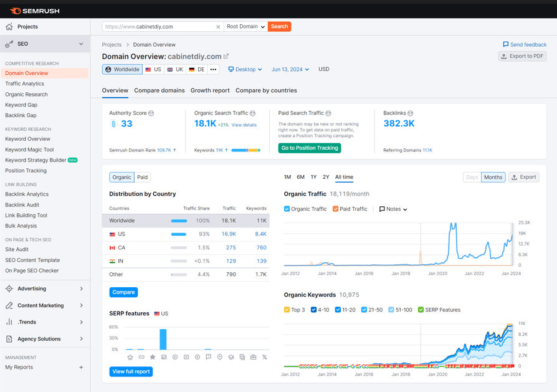Click the orange Search button
Image resolution: width=557 pixels, height=392 pixels.
pos(280,27)
